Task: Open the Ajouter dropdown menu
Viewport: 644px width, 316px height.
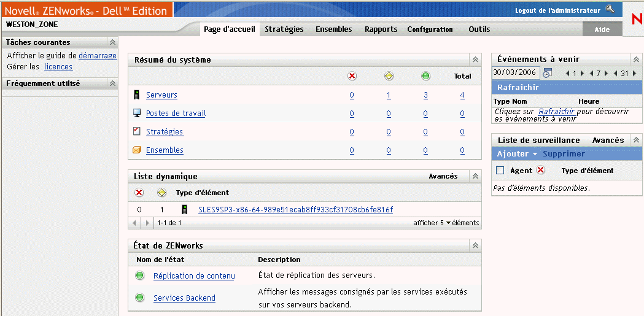Action: tap(517, 154)
